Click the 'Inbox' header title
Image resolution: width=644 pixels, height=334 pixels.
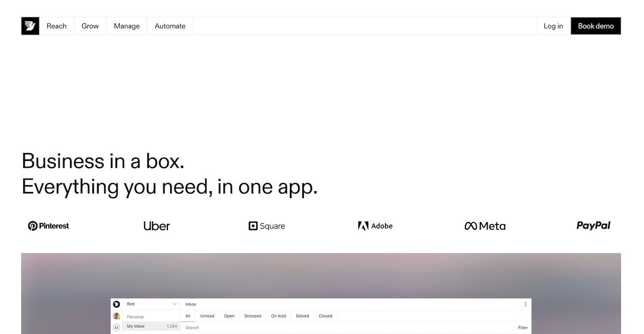point(191,304)
